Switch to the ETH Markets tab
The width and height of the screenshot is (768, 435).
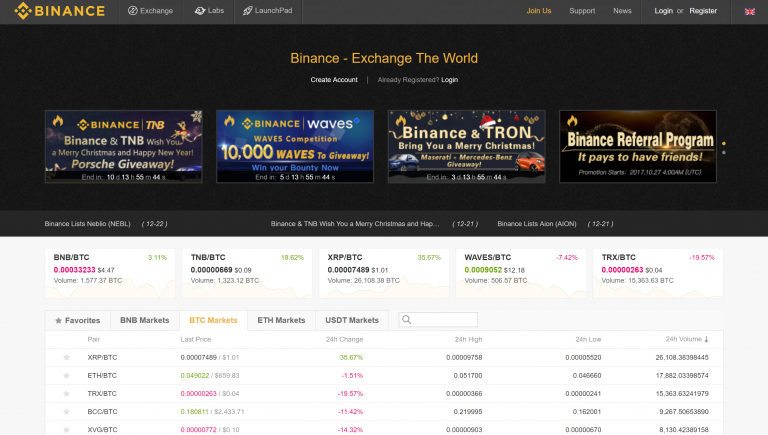click(282, 320)
